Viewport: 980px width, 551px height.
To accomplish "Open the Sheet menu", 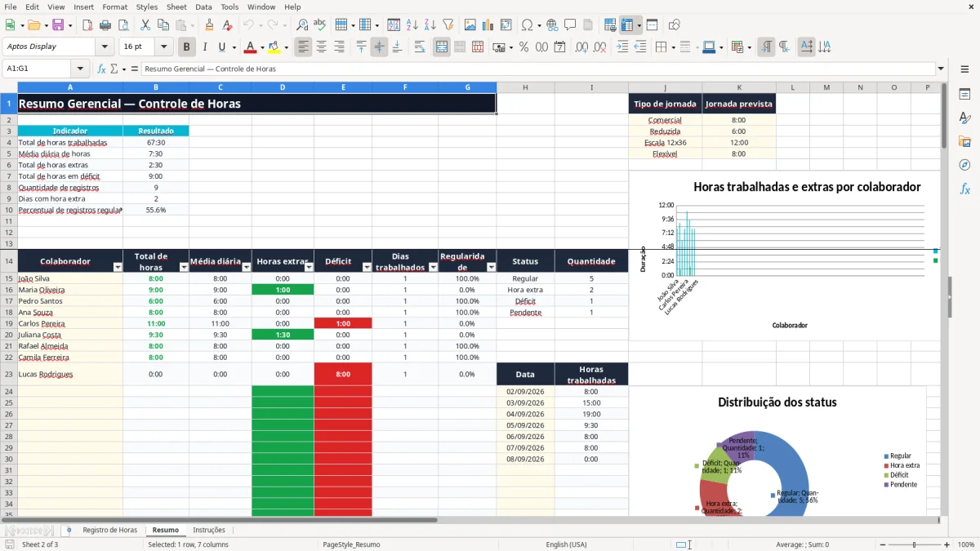I will (x=176, y=7).
